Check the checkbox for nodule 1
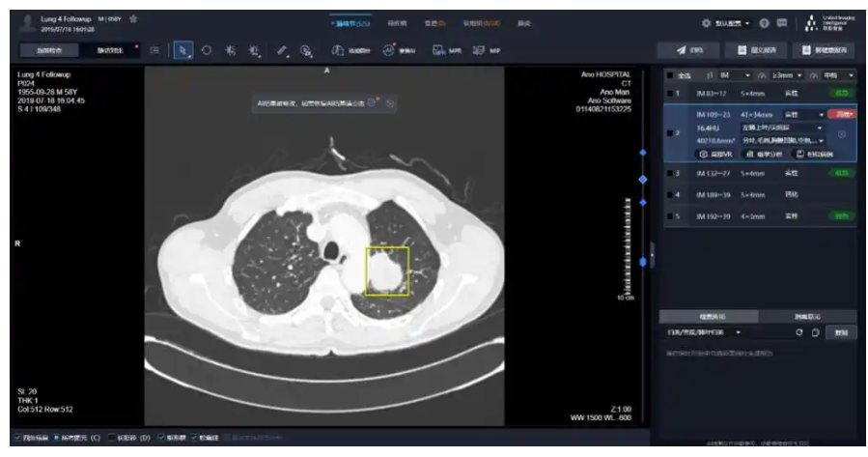The width and height of the screenshot is (868, 457). pos(670,94)
